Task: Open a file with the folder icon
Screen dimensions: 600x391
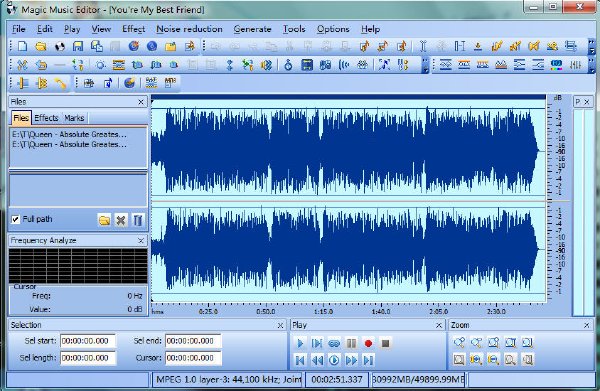Action: [x=41, y=46]
